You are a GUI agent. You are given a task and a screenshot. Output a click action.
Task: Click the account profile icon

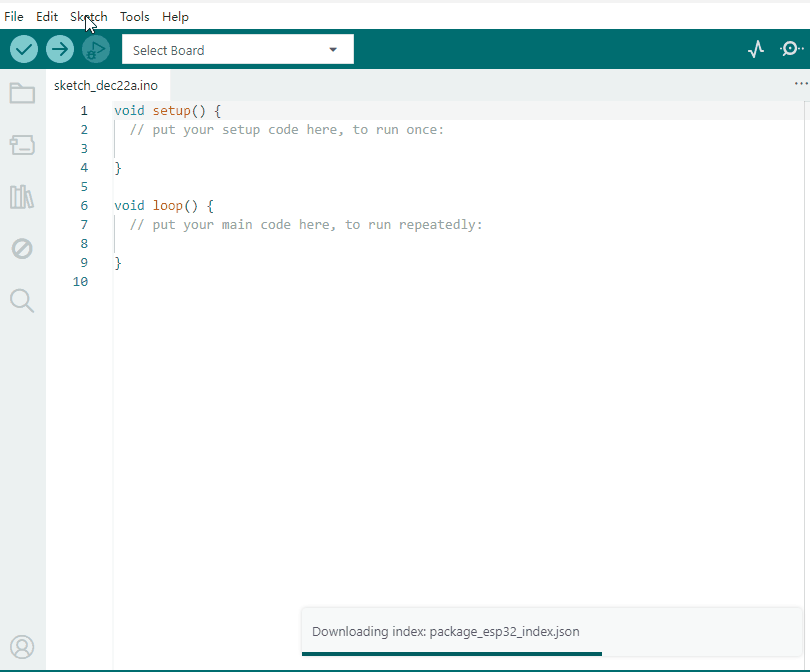pos(22,647)
